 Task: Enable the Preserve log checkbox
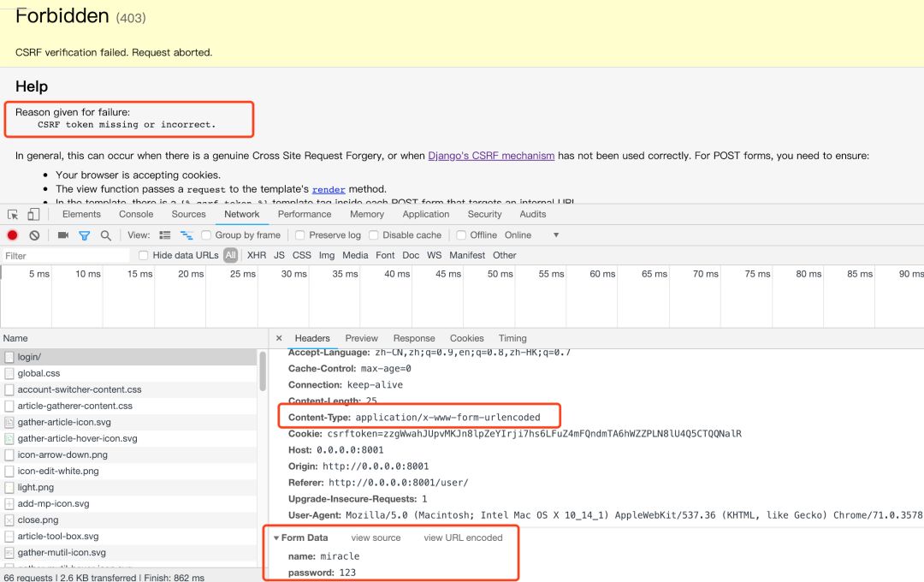click(x=300, y=235)
